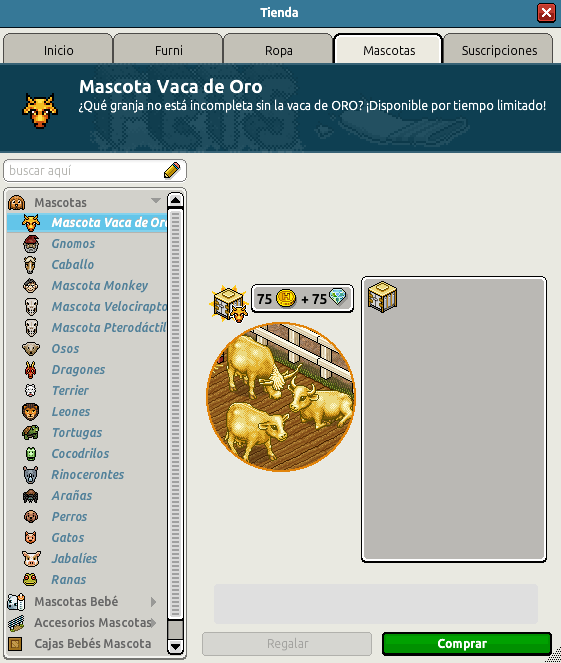Select the Tortugas turtle icon
561x663 pixels.
tap(30, 433)
